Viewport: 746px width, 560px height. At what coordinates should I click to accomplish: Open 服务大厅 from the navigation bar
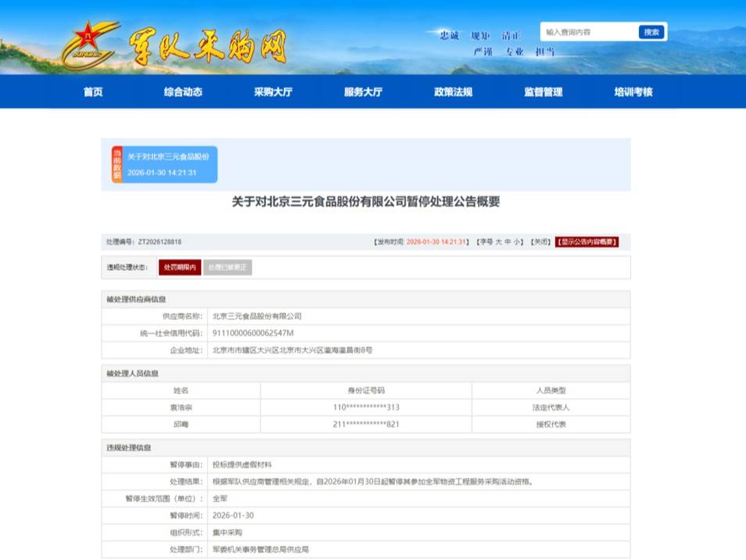pyautogui.click(x=363, y=92)
